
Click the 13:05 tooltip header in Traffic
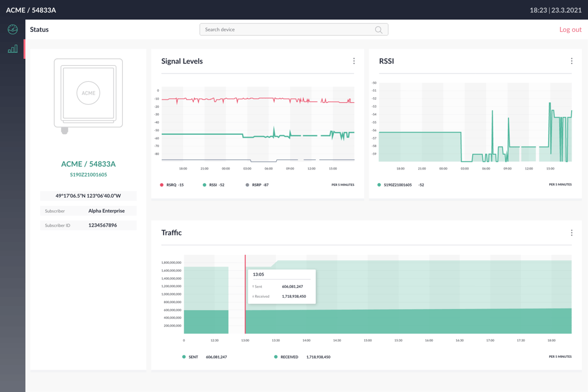258,274
